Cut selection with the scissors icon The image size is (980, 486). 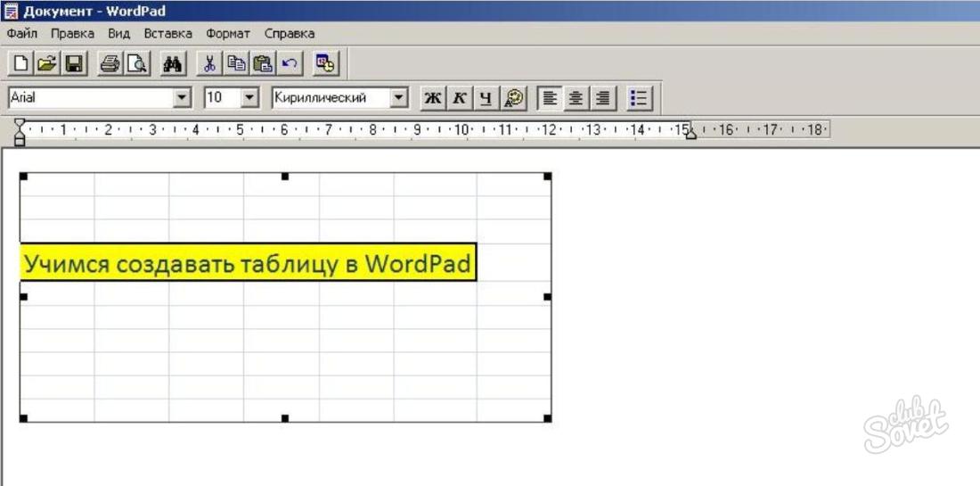(210, 64)
